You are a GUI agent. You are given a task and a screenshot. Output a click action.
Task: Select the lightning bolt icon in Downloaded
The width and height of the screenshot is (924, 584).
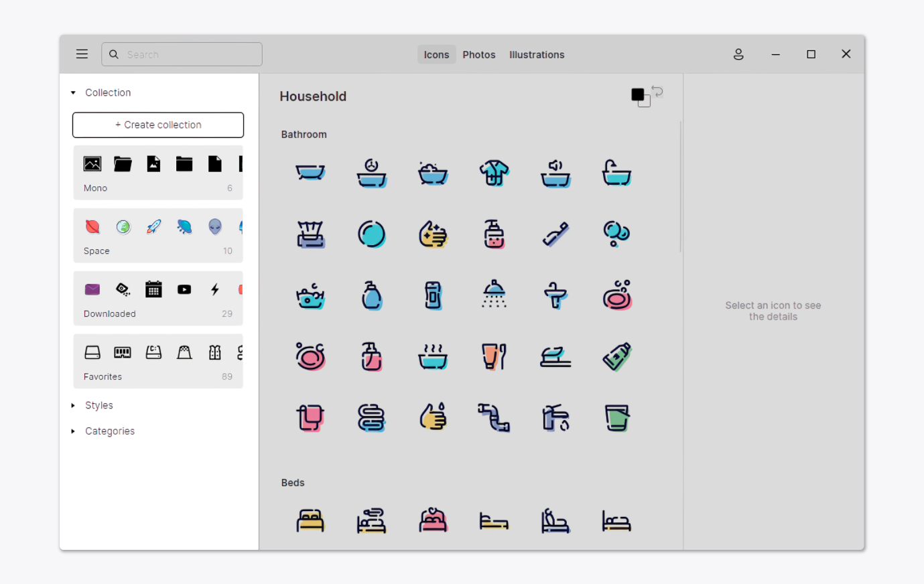tap(214, 289)
